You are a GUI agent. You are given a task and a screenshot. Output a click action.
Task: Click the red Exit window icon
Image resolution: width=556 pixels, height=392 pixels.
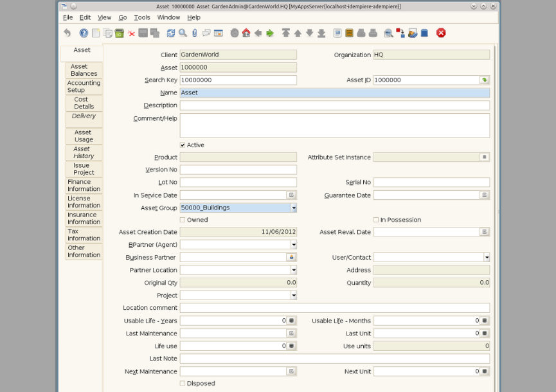[x=441, y=33]
